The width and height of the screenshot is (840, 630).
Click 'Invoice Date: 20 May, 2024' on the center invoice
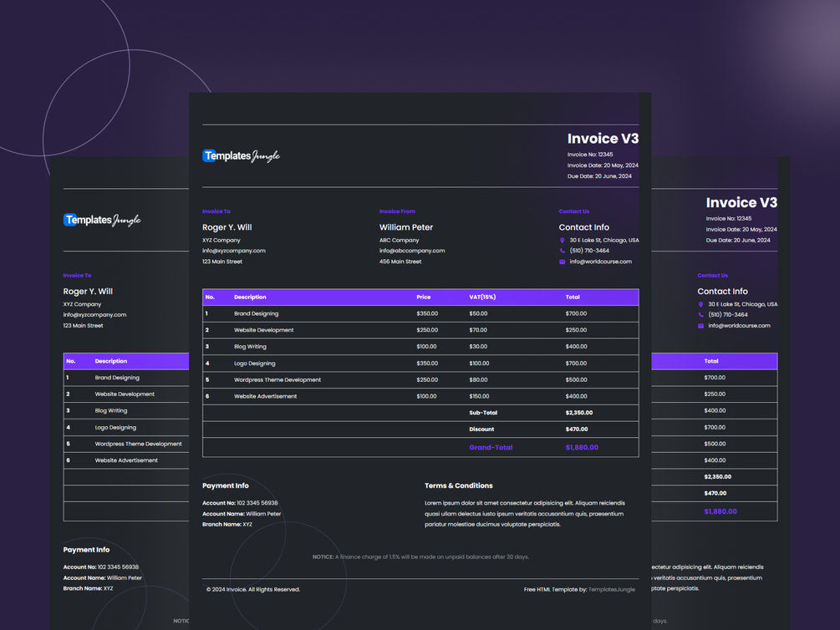[603, 165]
